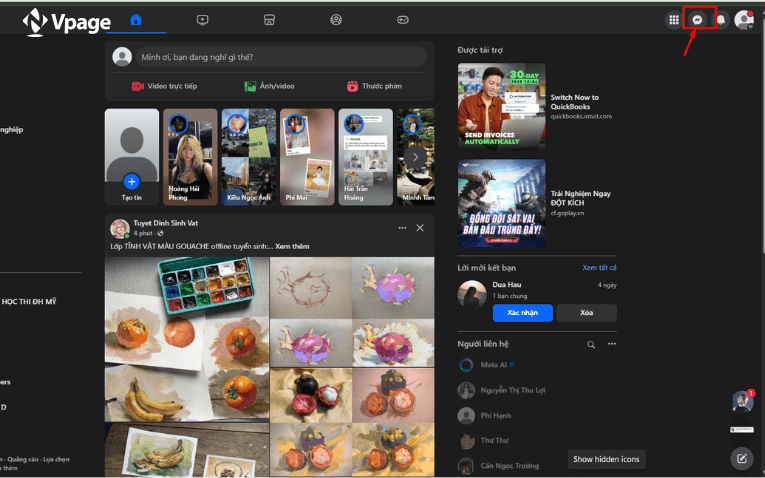Open the Watch video tab

[x=202, y=20]
